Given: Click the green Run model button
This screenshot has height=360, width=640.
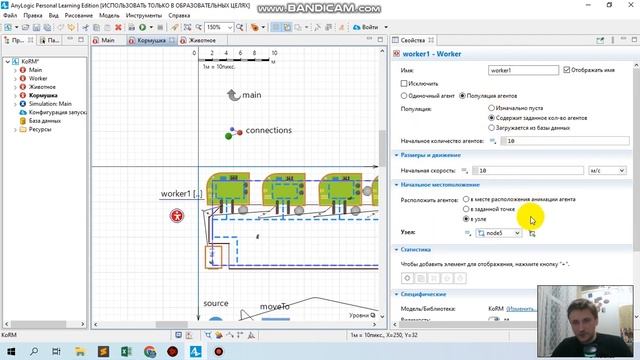Looking at the screenshot, I should click(142, 27).
